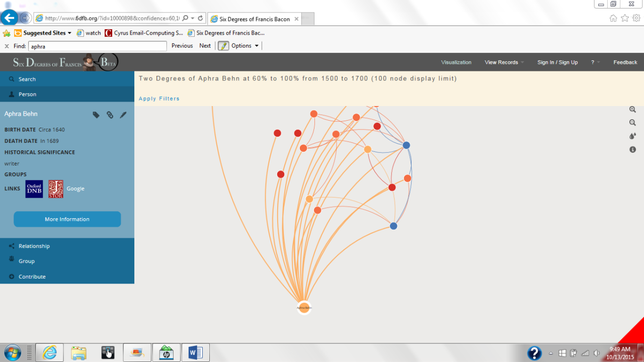
Task: Expand the View Records dropdown
Action: [x=504, y=62]
